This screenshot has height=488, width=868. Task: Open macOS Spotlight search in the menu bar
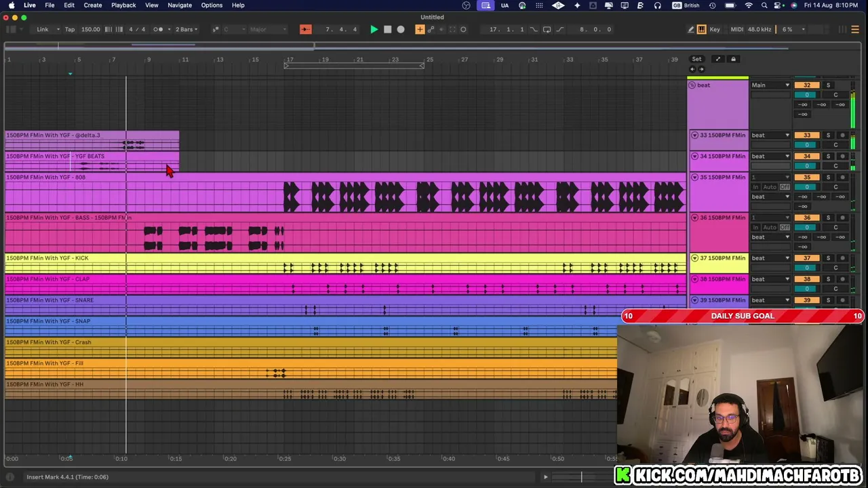(764, 5)
